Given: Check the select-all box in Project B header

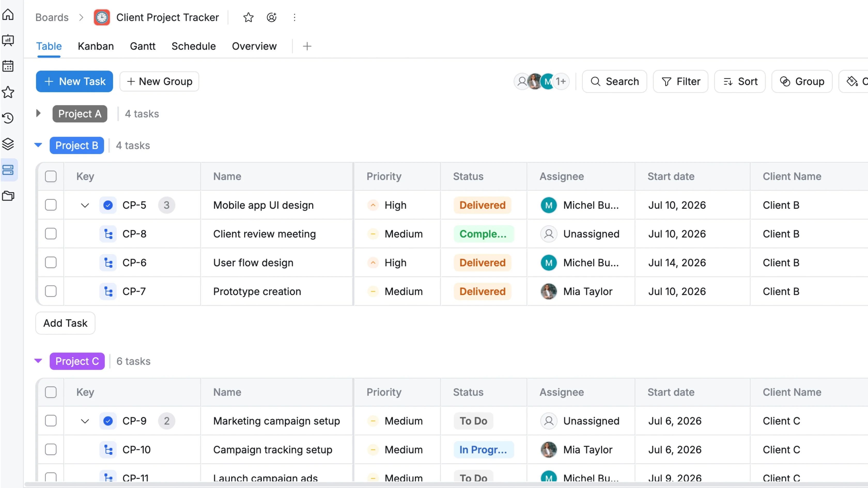Looking at the screenshot, I should pos(51,176).
